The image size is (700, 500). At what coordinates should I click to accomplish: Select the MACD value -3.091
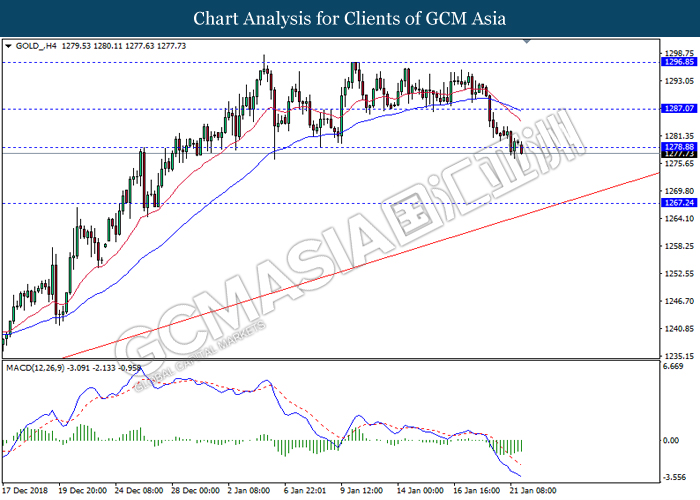pyautogui.click(x=79, y=368)
